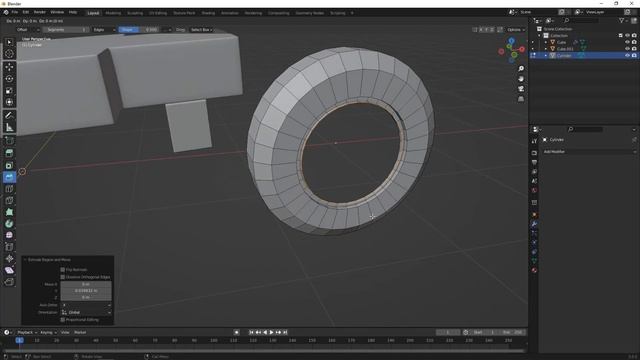Open timeline Marker menu

click(80, 332)
